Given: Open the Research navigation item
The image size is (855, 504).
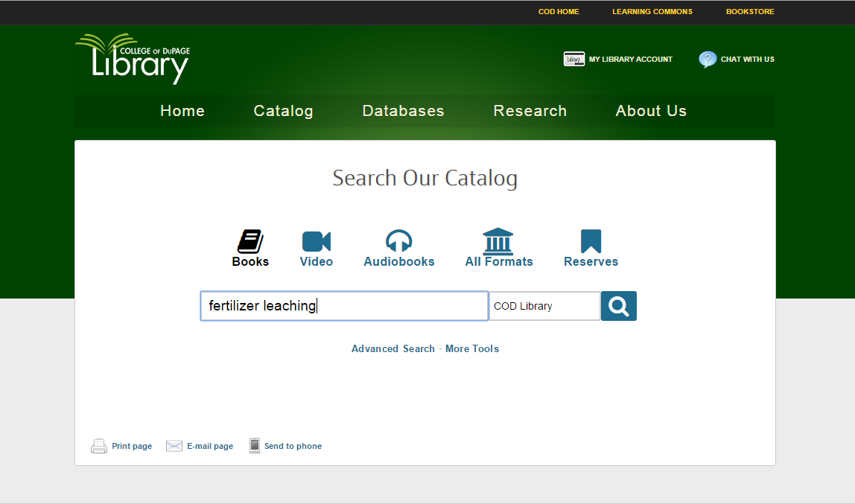Looking at the screenshot, I should [x=530, y=111].
